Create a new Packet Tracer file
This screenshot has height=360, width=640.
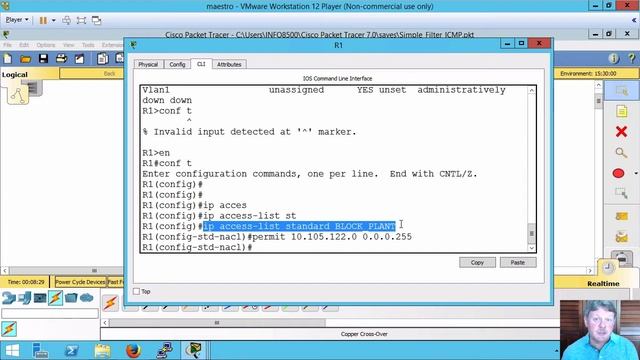8,59
